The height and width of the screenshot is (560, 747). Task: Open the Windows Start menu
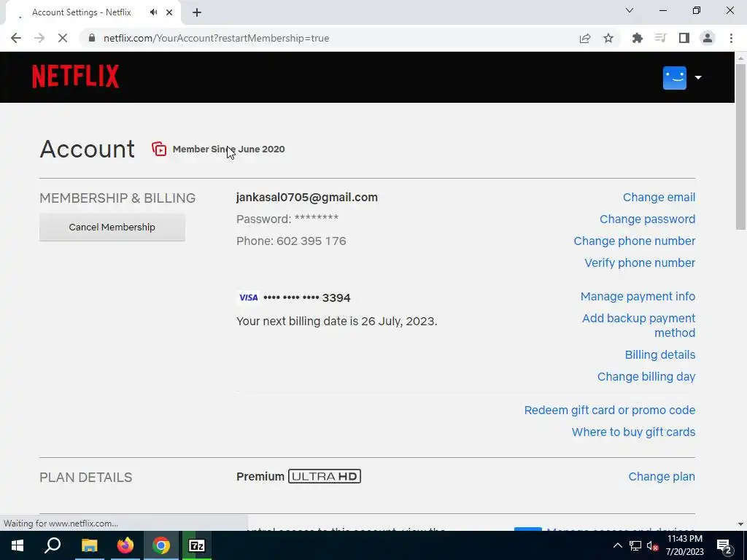pyautogui.click(x=18, y=545)
